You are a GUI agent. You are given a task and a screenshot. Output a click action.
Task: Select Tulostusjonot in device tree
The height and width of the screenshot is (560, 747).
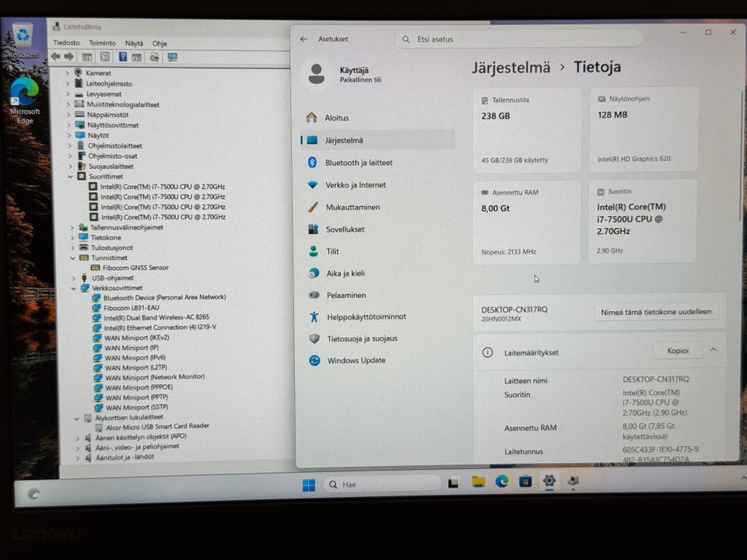(112, 247)
